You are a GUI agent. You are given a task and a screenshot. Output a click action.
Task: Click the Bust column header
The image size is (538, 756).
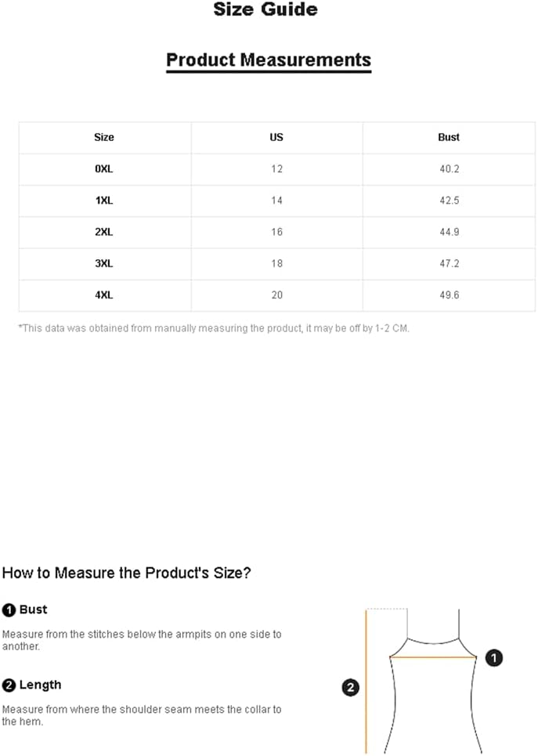click(449, 137)
